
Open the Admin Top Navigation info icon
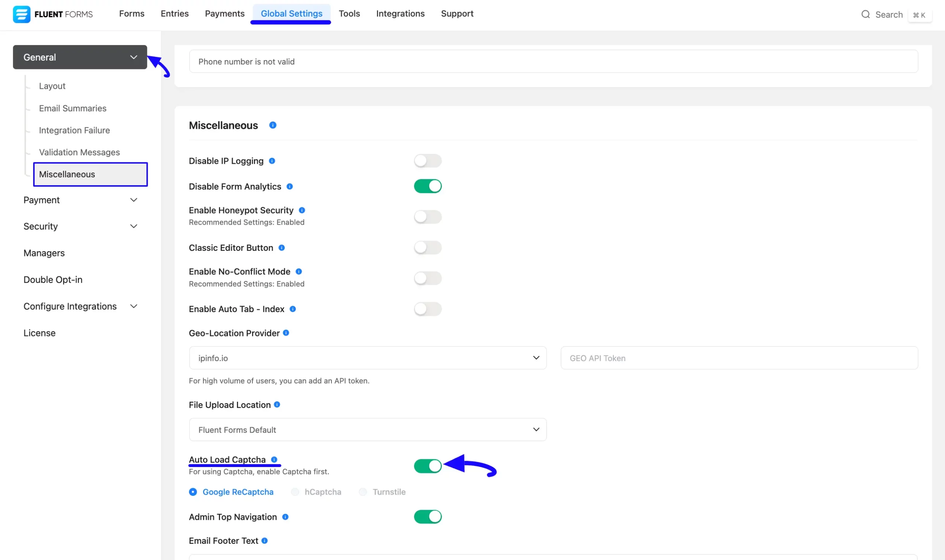click(285, 517)
